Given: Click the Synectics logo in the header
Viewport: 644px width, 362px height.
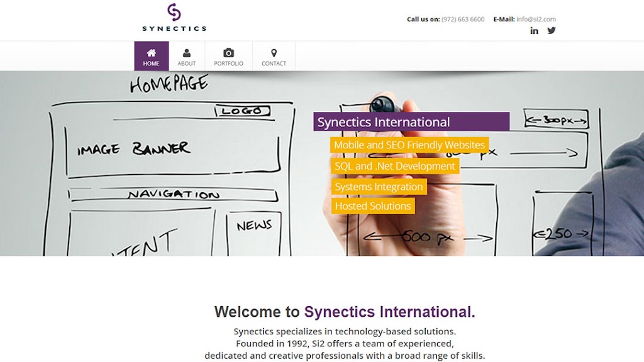Looking at the screenshot, I should (174, 17).
